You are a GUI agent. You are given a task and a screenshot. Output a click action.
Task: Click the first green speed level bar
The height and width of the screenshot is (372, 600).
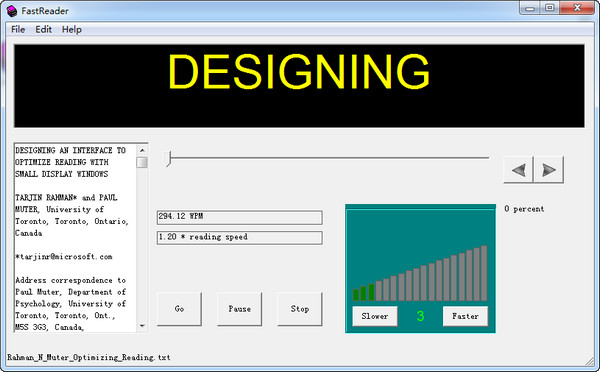point(356,295)
